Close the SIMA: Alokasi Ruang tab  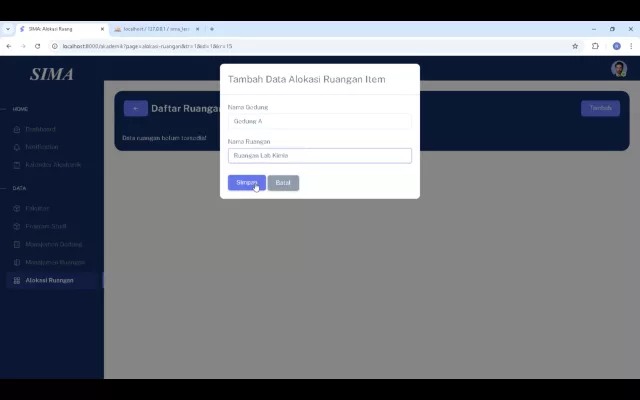click(102, 29)
